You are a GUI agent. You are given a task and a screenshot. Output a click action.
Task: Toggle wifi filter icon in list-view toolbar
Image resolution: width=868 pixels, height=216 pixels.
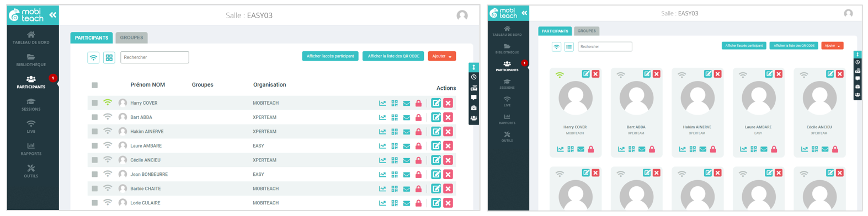(x=93, y=57)
